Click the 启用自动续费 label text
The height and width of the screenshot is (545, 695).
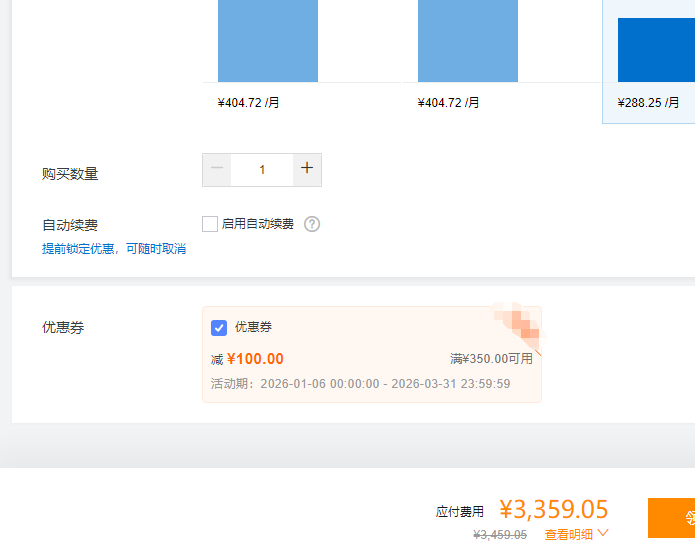click(258, 224)
